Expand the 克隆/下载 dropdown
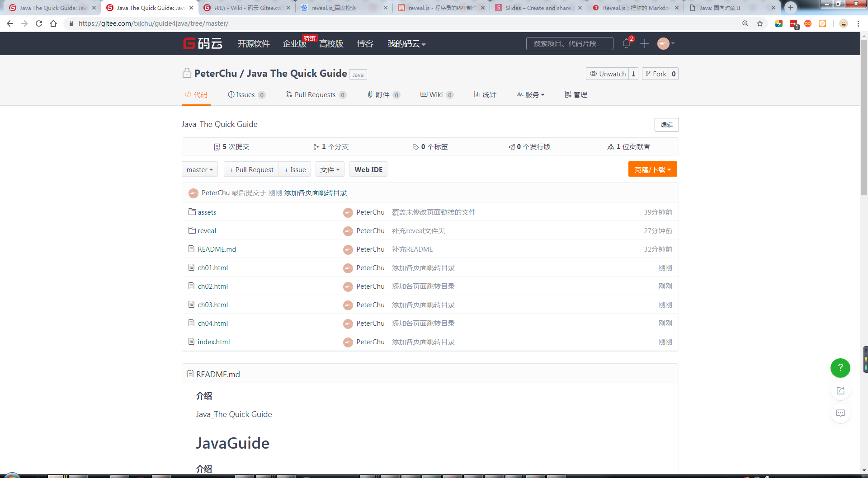Screen dimensions: 868x478 (652, 169)
